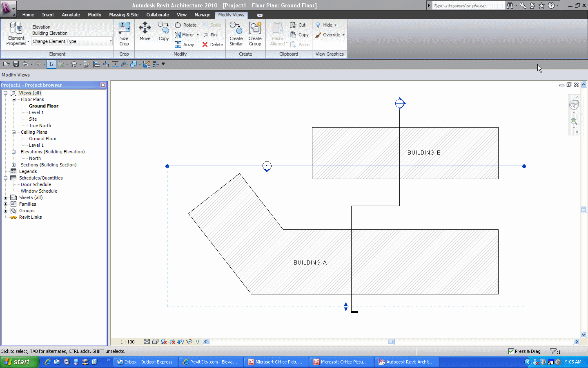Open the Override dropdown
This screenshot has width=588, height=368.
330,35
